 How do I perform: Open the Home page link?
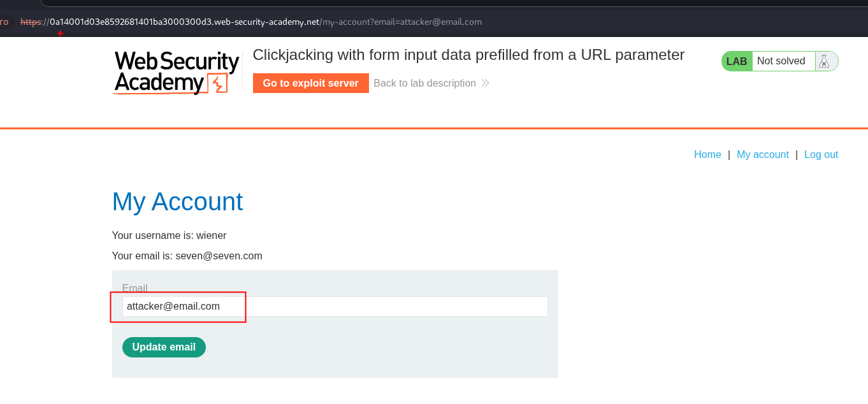(707, 155)
